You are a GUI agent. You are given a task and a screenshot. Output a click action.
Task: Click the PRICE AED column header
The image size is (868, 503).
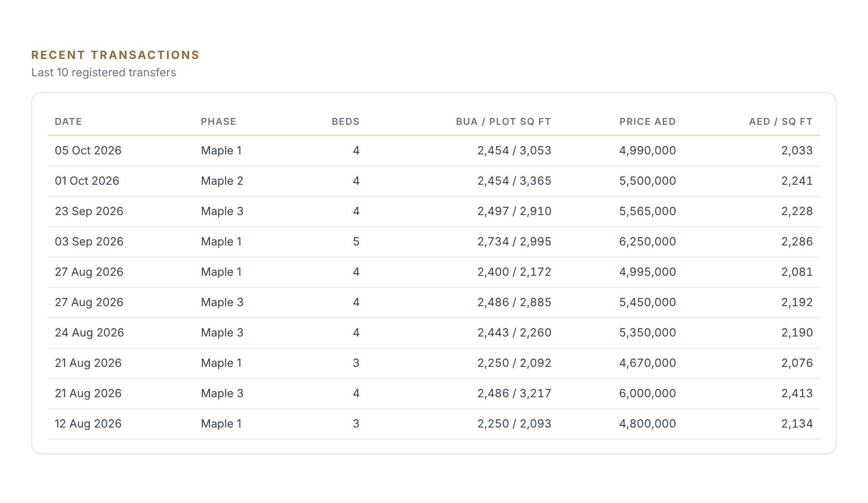[x=648, y=121]
